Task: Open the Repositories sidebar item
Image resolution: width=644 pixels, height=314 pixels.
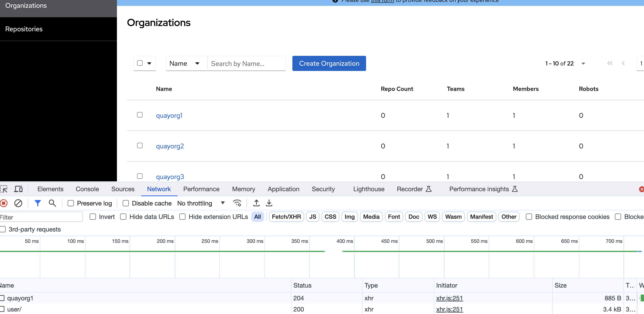Action: (x=24, y=29)
